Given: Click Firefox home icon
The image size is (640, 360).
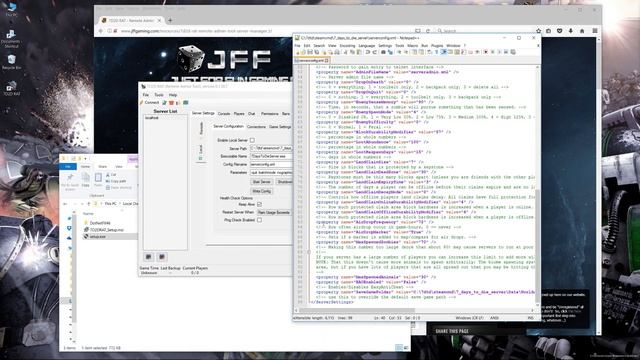Looking at the screenshot, I should click(x=582, y=31).
